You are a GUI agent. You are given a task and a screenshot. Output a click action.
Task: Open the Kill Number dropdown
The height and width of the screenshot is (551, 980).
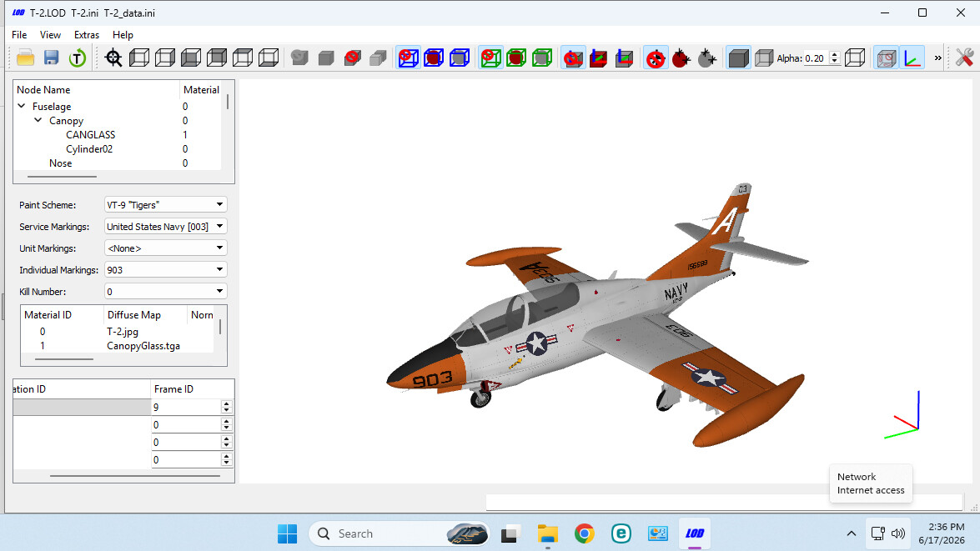point(166,291)
